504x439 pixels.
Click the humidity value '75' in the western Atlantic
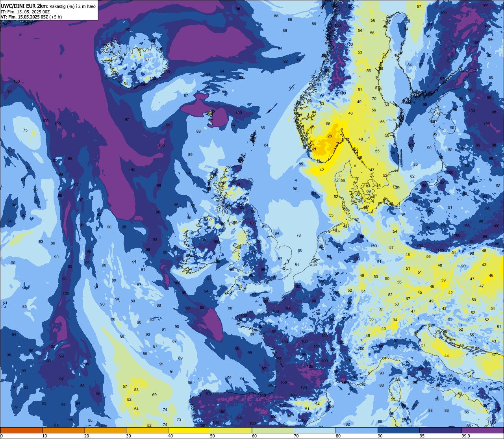(x=25, y=130)
